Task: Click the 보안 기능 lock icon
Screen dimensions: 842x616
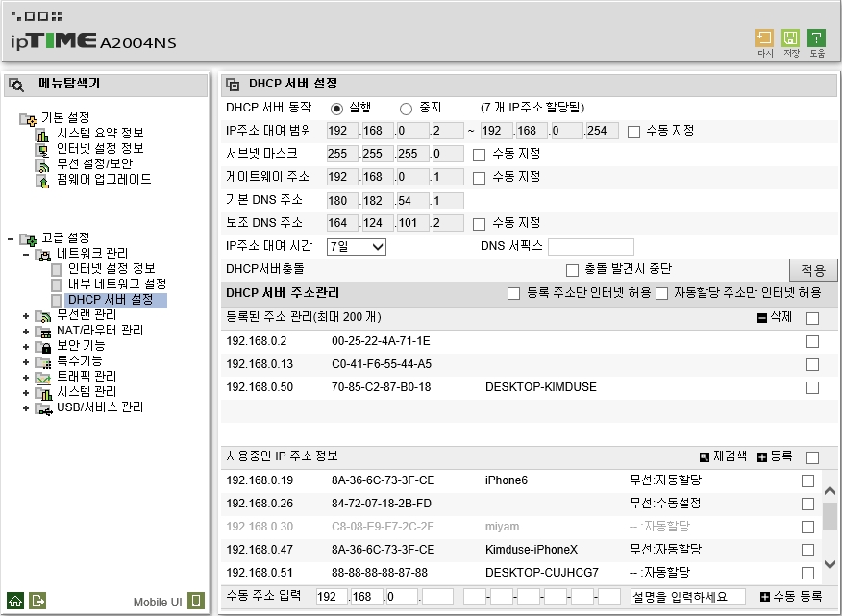Action: click(x=43, y=347)
